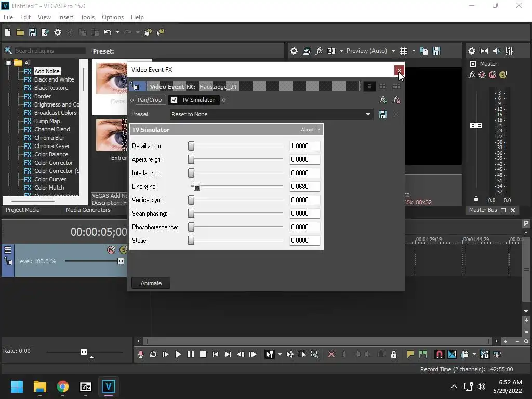Toggle Master bus solo icon
Viewport: 532px width, 399px height.
(x=503, y=75)
